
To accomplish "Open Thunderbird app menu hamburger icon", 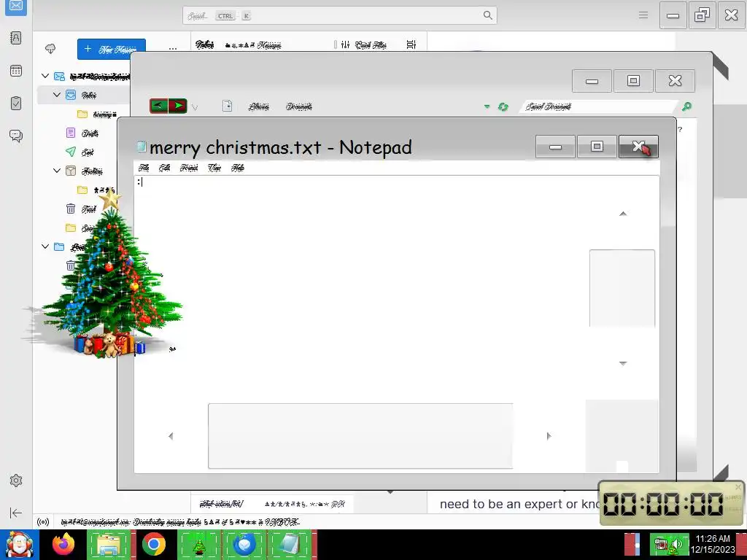I will [x=643, y=15].
